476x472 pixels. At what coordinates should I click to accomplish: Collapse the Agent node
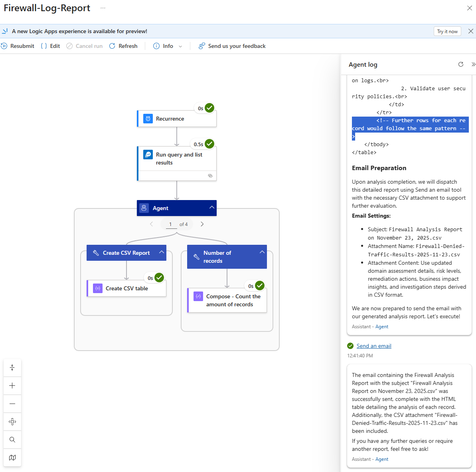click(212, 208)
